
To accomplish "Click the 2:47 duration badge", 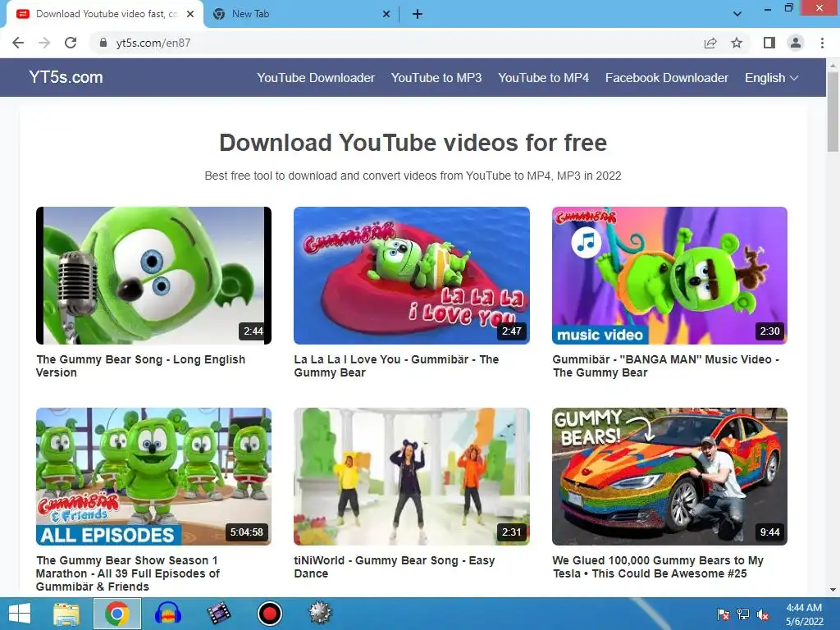I will coord(511,331).
